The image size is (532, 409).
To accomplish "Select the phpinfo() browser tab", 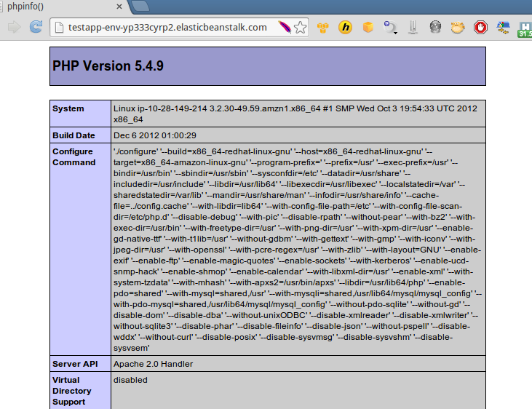I will click(61, 7).
